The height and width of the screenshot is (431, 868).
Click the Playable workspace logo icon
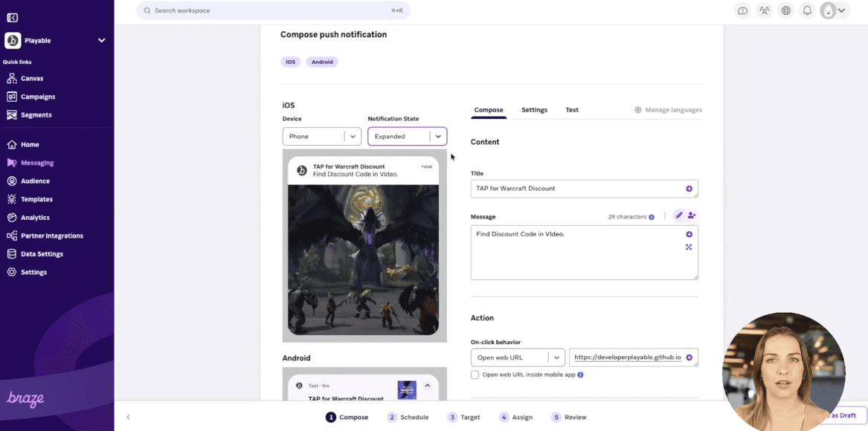coord(13,40)
